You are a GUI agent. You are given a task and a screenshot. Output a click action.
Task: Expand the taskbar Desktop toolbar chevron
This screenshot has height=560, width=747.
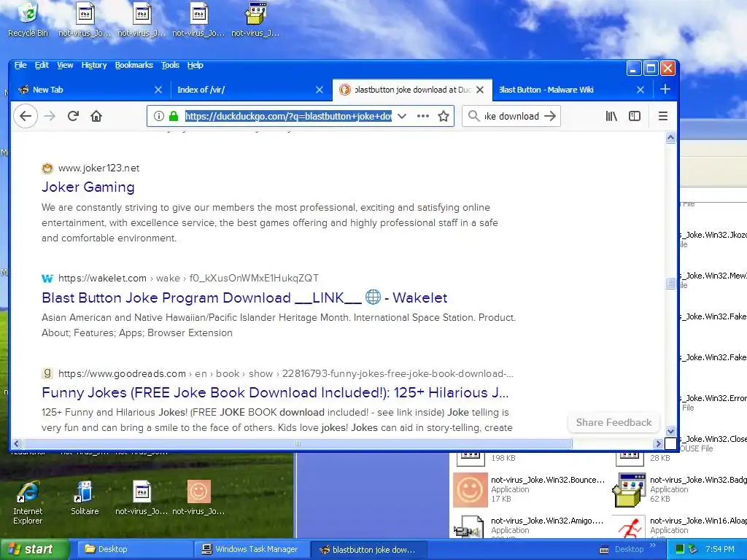pos(653,545)
